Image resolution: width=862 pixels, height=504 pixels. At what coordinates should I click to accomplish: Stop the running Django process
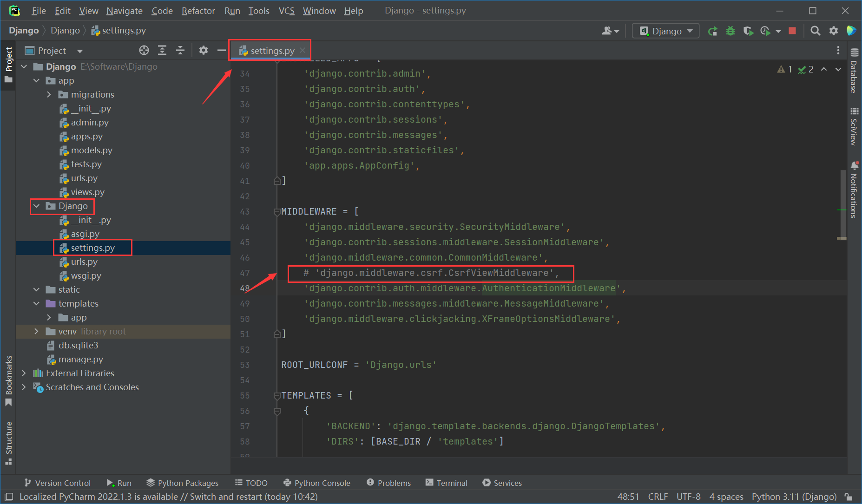pyautogui.click(x=792, y=31)
